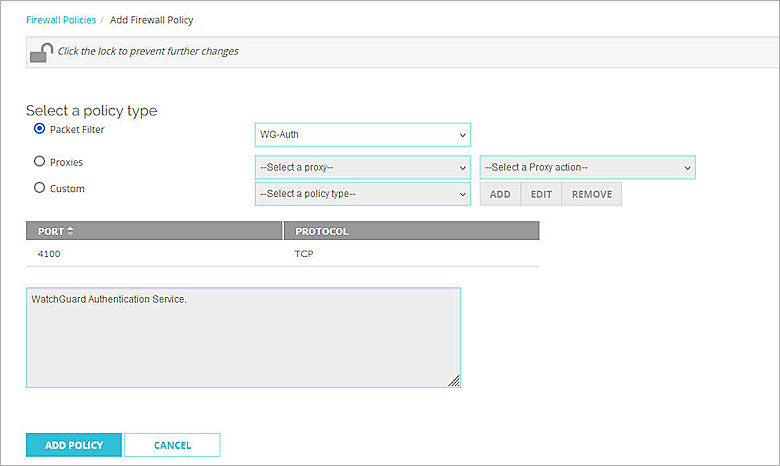
Task: Click the EDIT custom policy button
Action: pos(541,194)
